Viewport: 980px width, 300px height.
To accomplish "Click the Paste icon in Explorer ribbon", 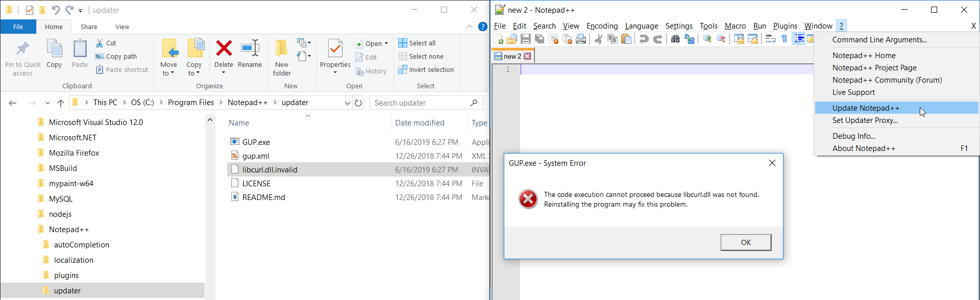I will tap(80, 54).
